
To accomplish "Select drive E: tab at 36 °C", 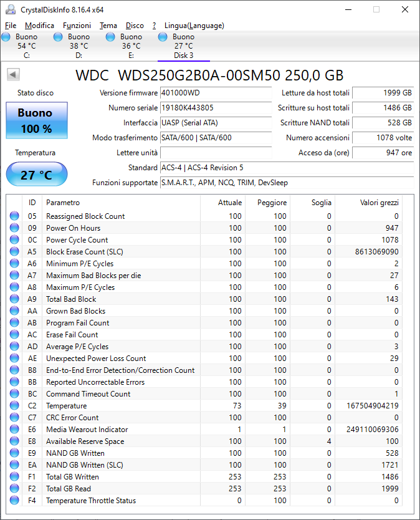I will click(x=131, y=46).
